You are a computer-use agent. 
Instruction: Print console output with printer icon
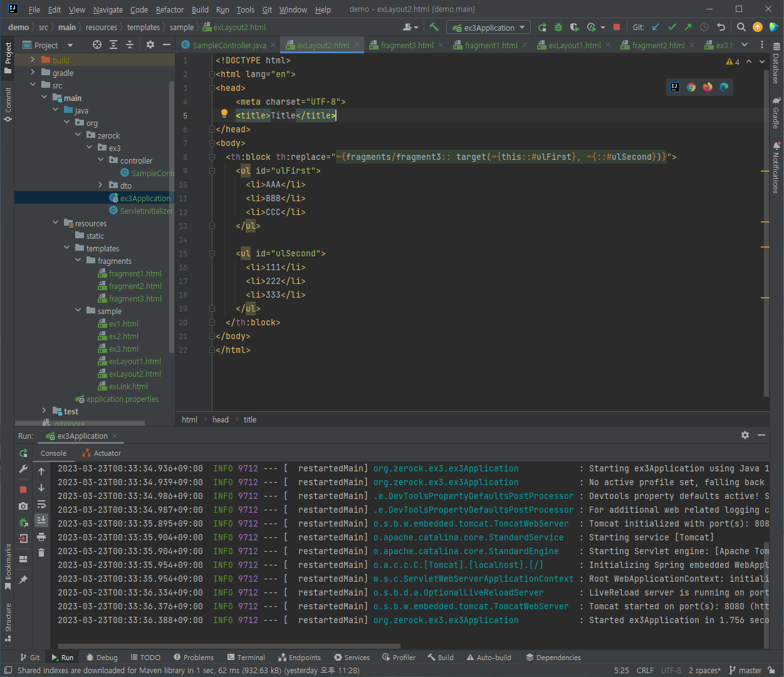pyautogui.click(x=41, y=537)
